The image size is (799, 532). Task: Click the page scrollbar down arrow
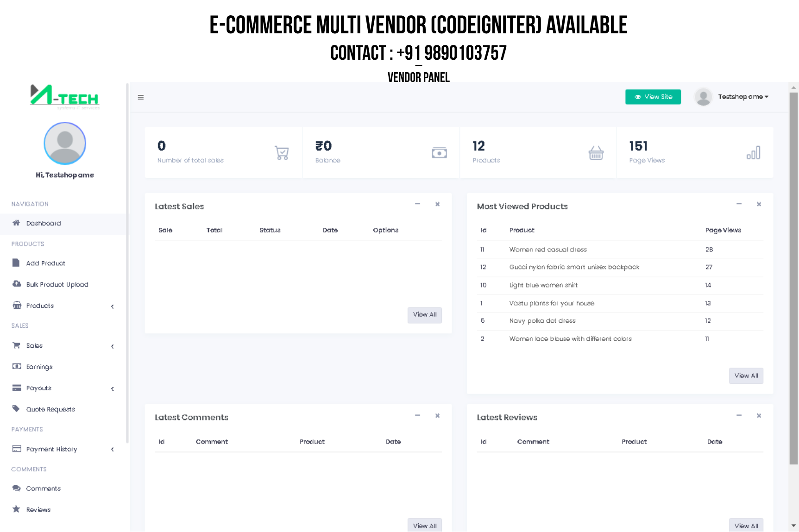(793, 526)
